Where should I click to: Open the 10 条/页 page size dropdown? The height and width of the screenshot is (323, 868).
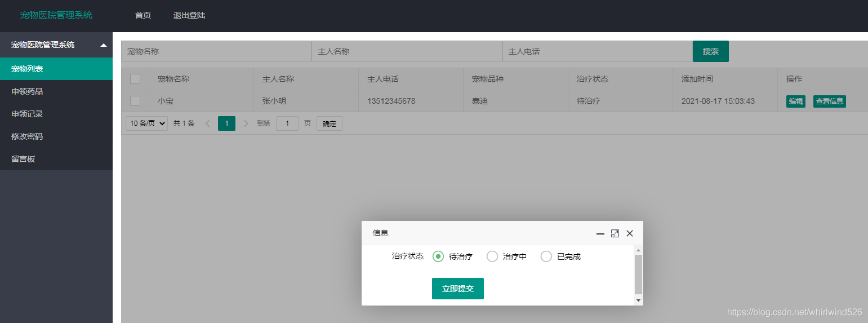[146, 123]
